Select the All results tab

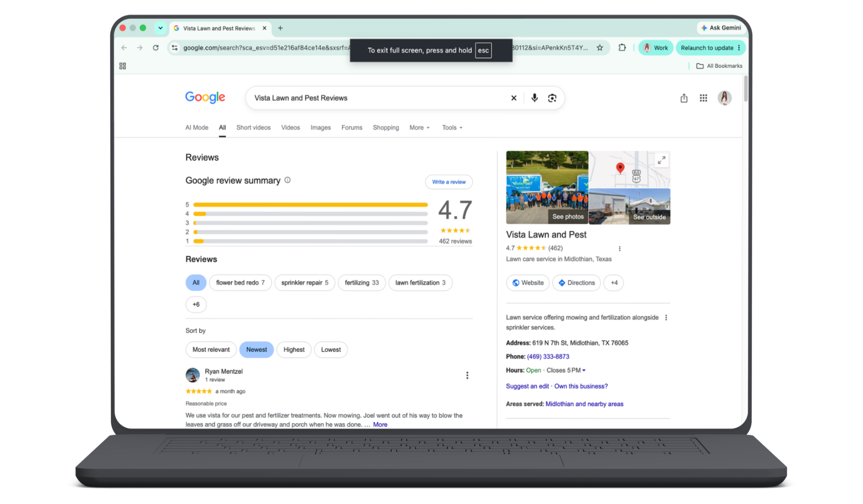point(222,128)
